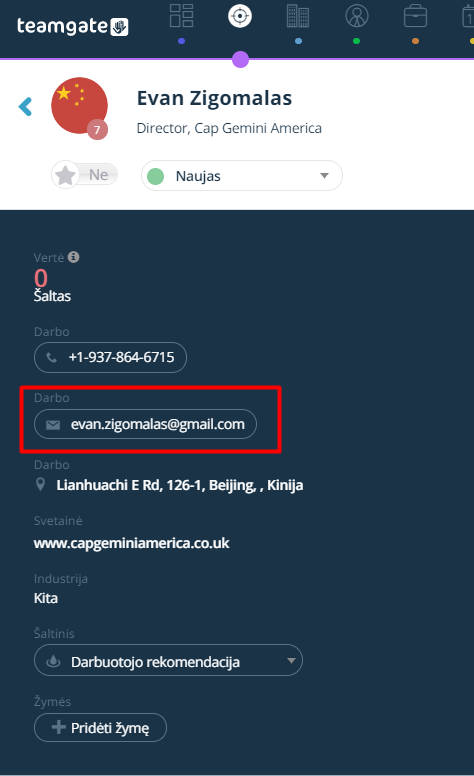474x776 pixels.
Task: Toggle the star favorite switch Ne
Action: tap(85, 175)
